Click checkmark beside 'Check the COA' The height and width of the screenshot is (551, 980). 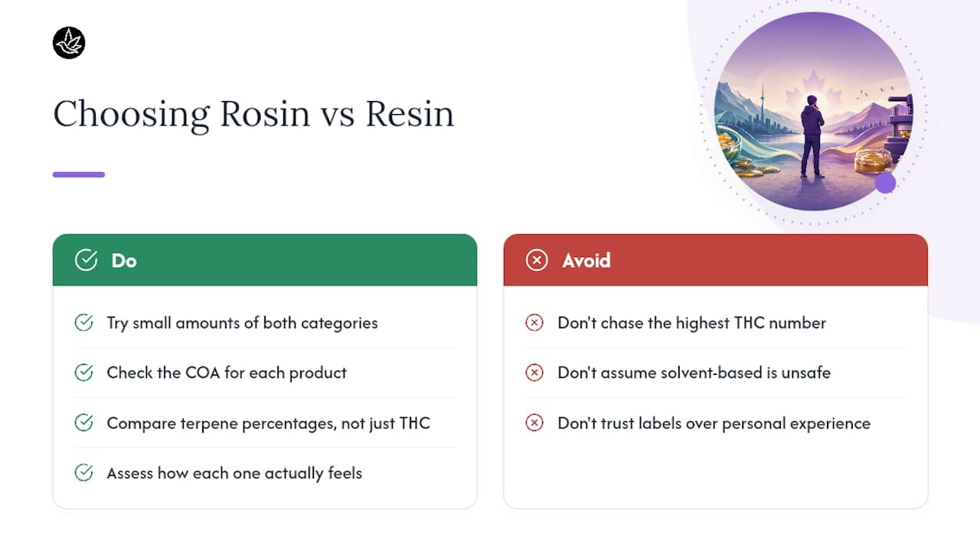click(83, 373)
